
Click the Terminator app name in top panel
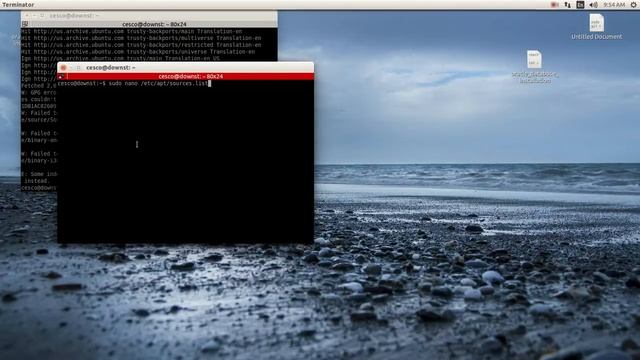(x=18, y=5)
